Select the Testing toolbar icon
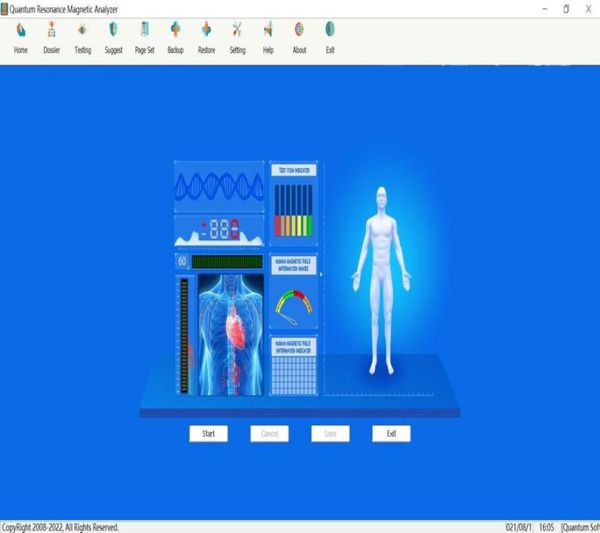 click(x=82, y=30)
